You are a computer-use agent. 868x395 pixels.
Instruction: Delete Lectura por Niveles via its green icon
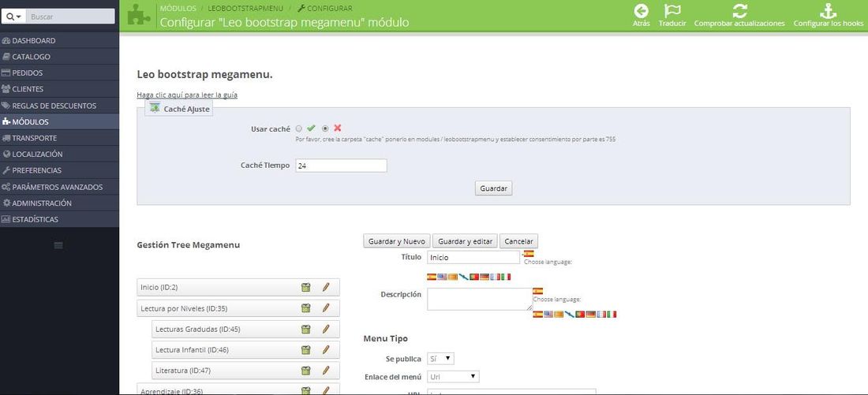click(305, 308)
